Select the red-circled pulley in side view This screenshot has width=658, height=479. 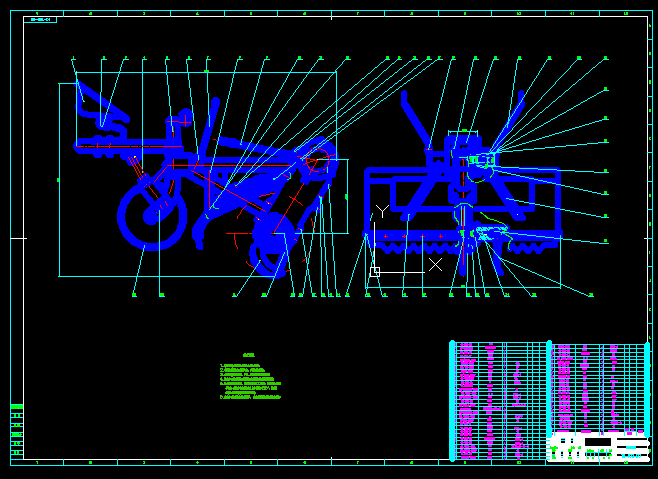(318, 160)
